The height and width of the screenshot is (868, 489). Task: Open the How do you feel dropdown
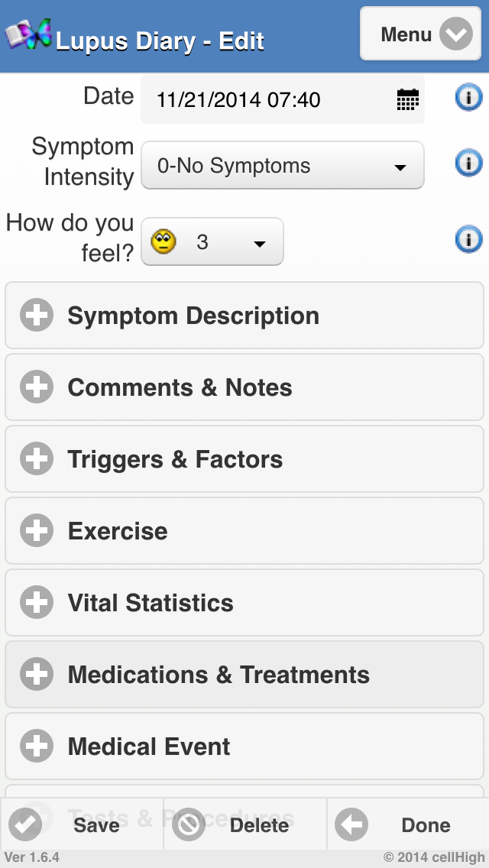[x=212, y=242]
